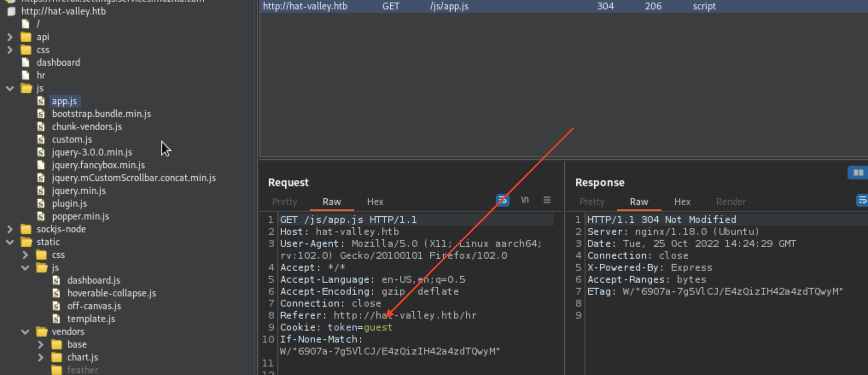Click the api folder icon
This screenshot has height=375, width=868.
coord(26,37)
